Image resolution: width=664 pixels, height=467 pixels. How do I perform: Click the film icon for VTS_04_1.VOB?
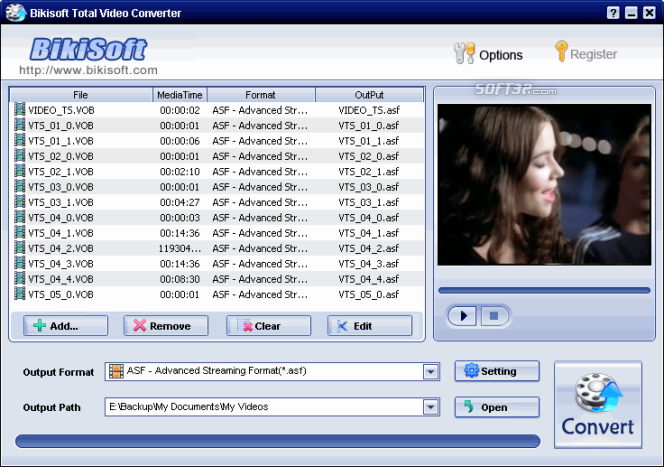click(19, 232)
